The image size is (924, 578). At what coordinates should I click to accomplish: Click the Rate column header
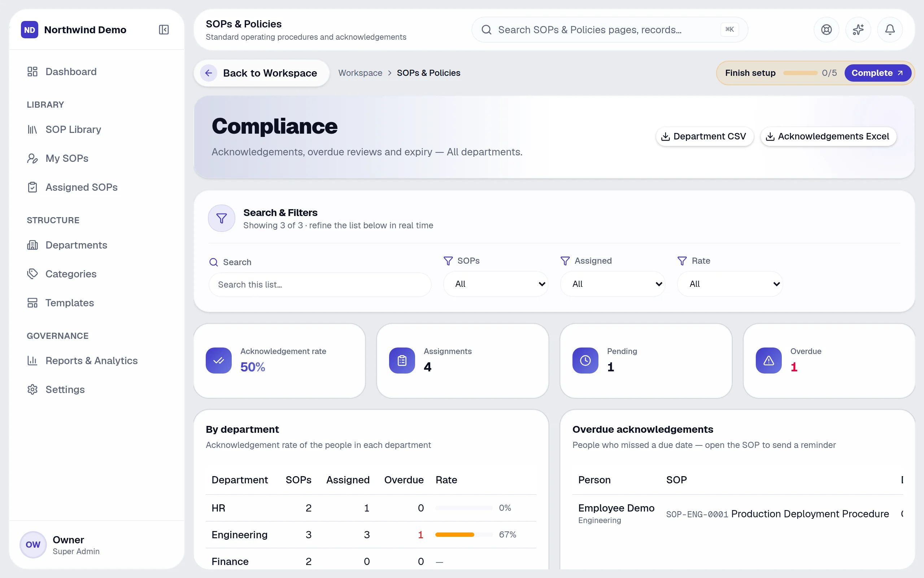(x=446, y=480)
